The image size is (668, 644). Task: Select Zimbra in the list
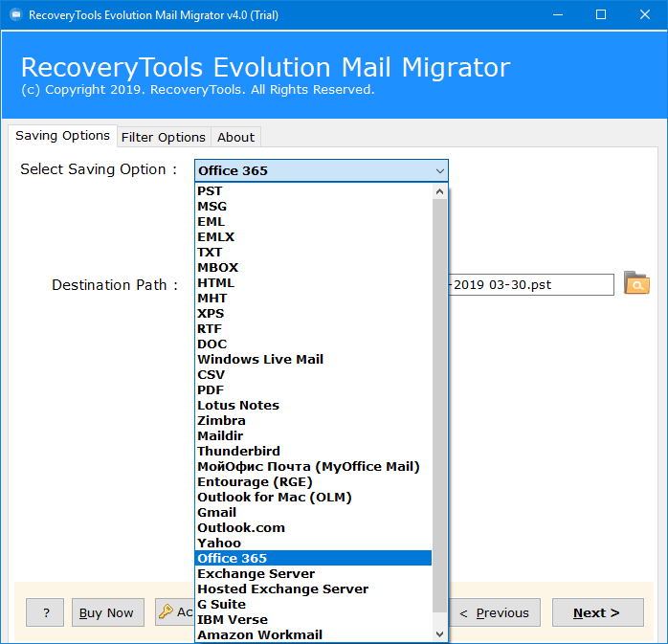pyautogui.click(x=313, y=421)
